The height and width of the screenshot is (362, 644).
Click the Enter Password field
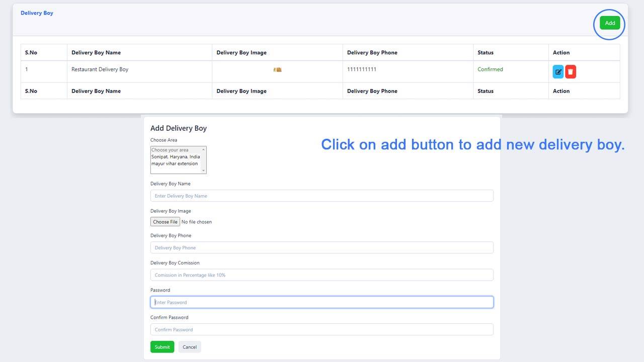coord(321,302)
